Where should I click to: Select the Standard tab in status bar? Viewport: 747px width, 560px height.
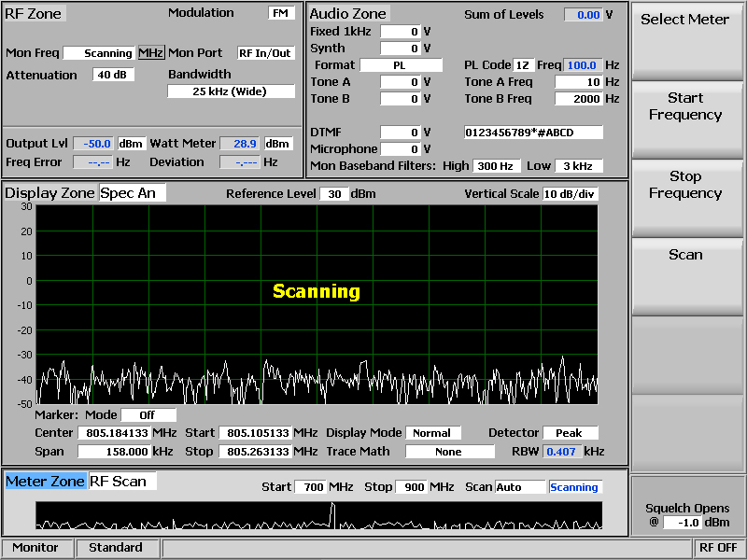116,548
